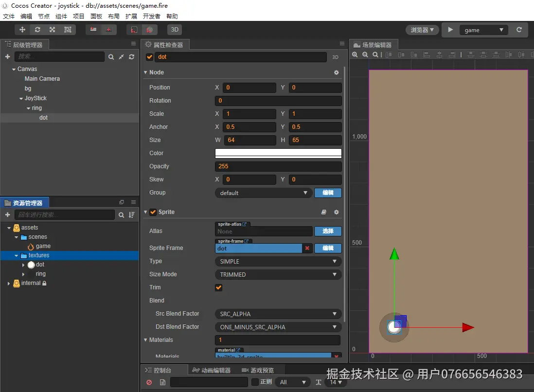Open the Node section gear settings

(x=337, y=72)
